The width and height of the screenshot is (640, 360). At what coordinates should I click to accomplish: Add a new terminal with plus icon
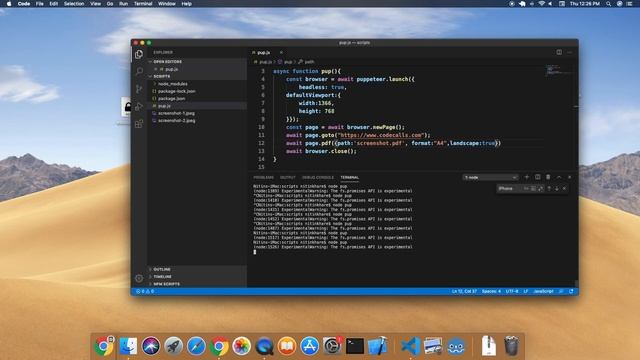click(x=527, y=177)
